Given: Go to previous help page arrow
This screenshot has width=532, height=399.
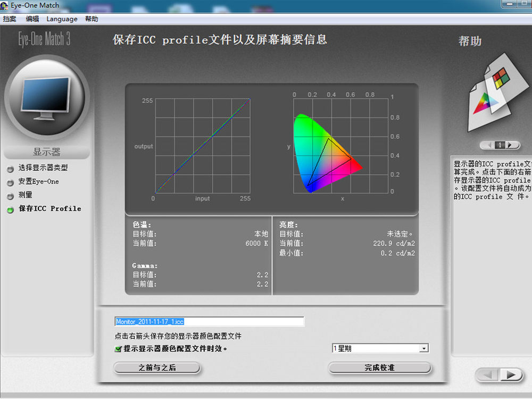Looking at the screenshot, I should pyautogui.click(x=488, y=145).
